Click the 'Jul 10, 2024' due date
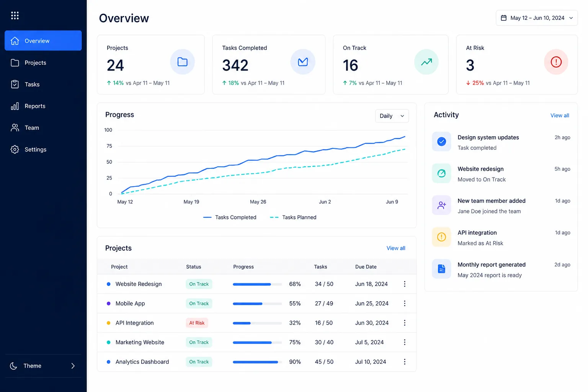The width and height of the screenshot is (588, 392). (x=371, y=362)
